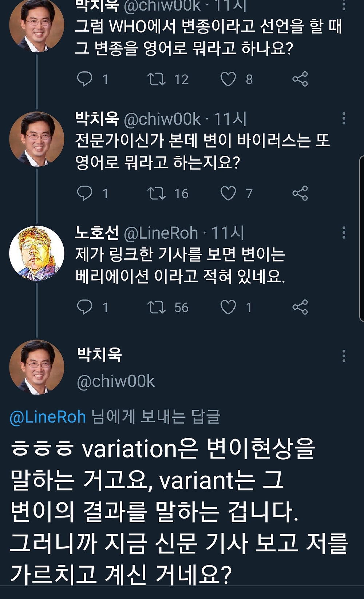Like 노호선's tweet
Image resolution: width=364 pixels, height=599 pixels.
[228, 307]
